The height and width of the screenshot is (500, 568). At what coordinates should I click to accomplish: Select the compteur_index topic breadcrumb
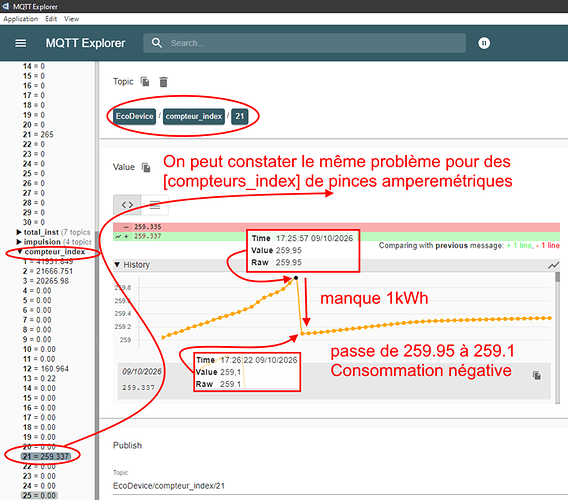[x=194, y=116]
